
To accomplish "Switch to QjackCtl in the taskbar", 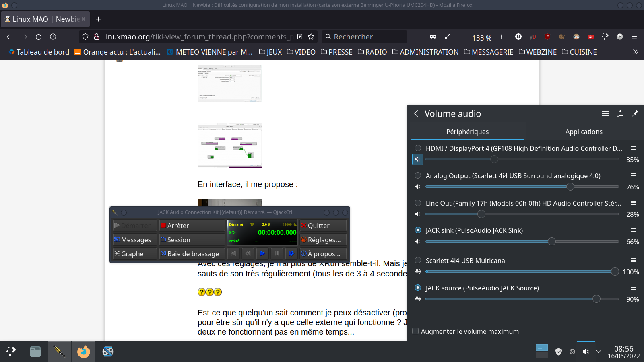I will (60, 352).
